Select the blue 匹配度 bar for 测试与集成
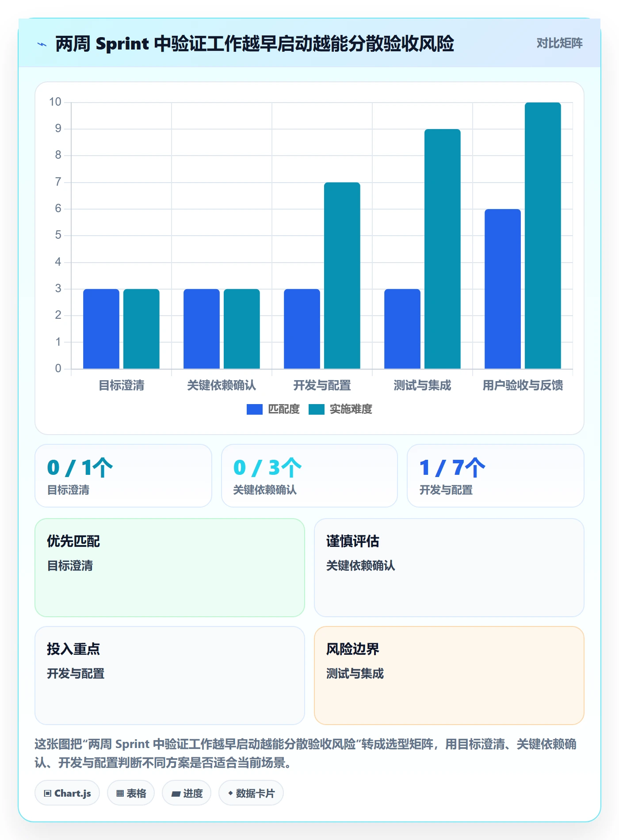This screenshot has height=840, width=619. 402,329
